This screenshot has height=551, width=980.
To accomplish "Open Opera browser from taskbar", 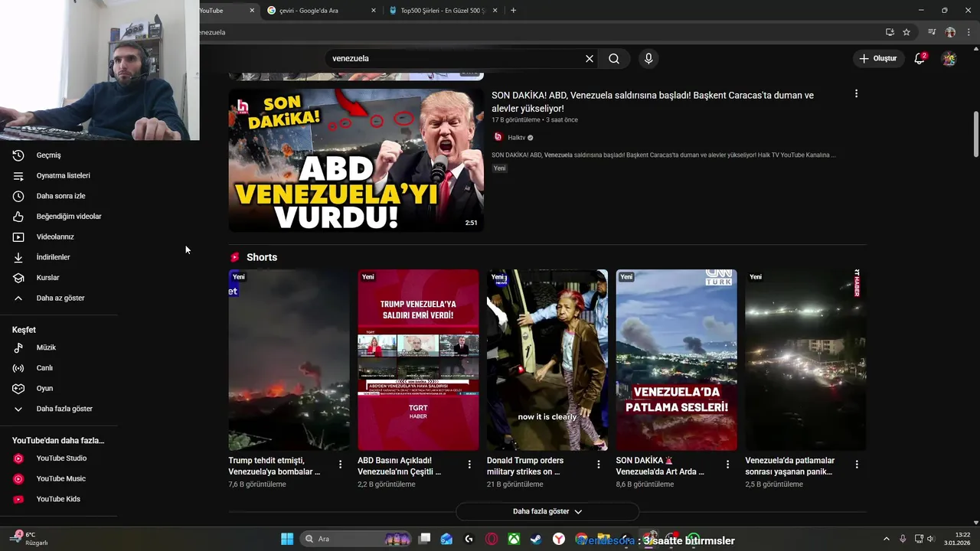I will pyautogui.click(x=492, y=539).
